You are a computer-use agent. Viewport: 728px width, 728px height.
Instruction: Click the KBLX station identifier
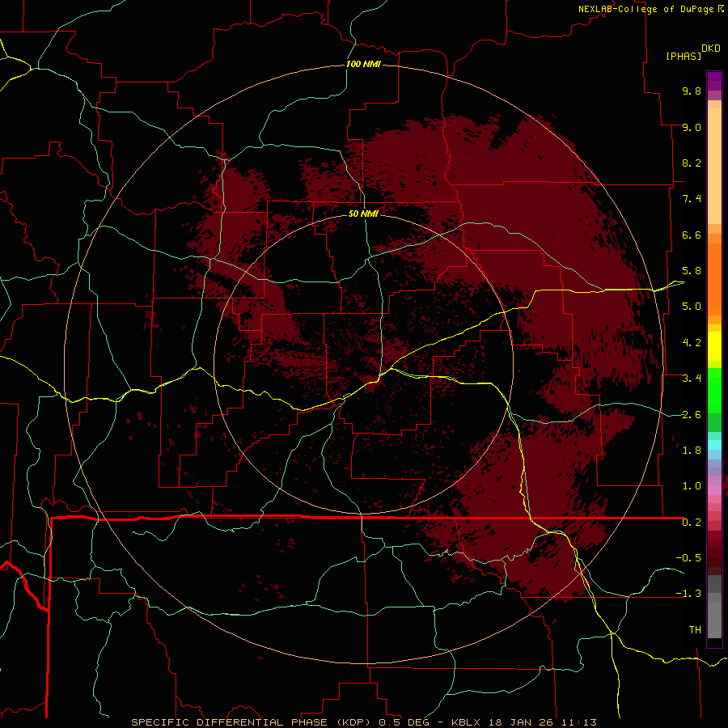tap(467, 722)
